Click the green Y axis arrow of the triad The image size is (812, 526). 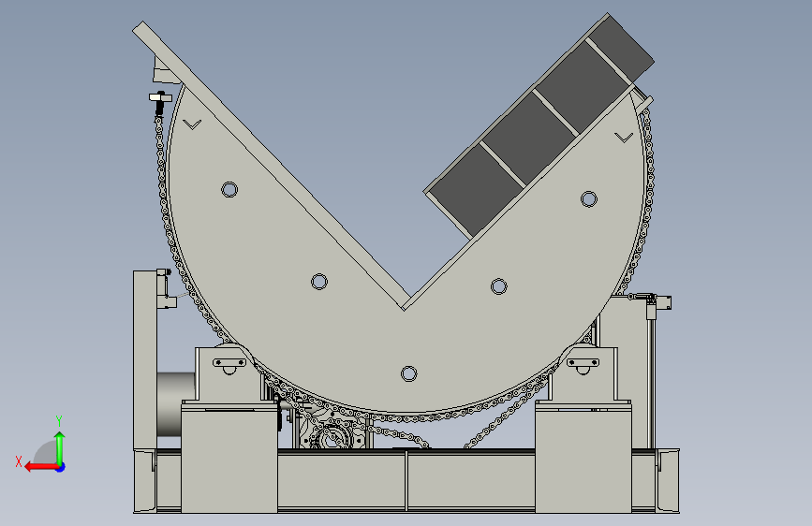[x=60, y=448]
